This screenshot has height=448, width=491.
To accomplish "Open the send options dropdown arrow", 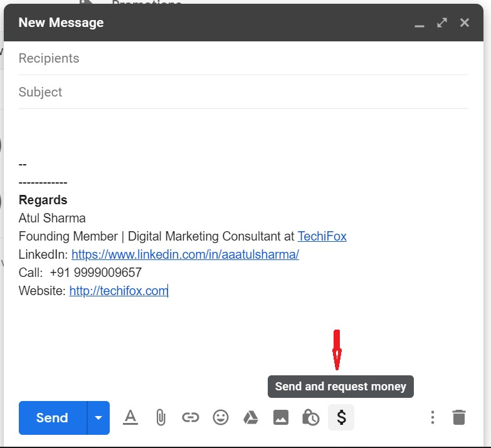I will (98, 418).
